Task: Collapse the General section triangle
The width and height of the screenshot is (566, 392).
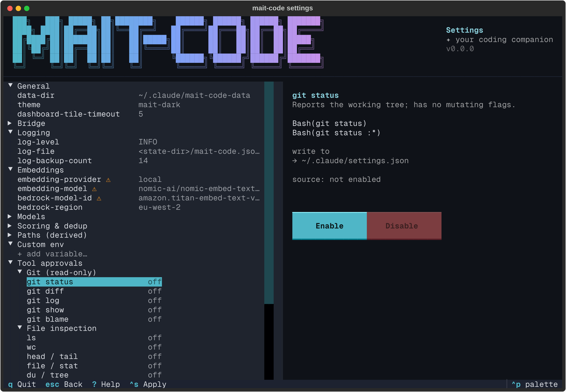Action: pyautogui.click(x=10, y=85)
